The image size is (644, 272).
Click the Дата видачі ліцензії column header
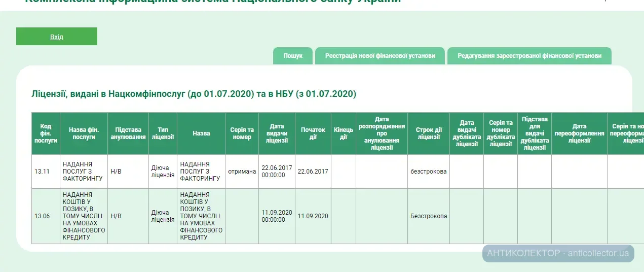coord(277,133)
